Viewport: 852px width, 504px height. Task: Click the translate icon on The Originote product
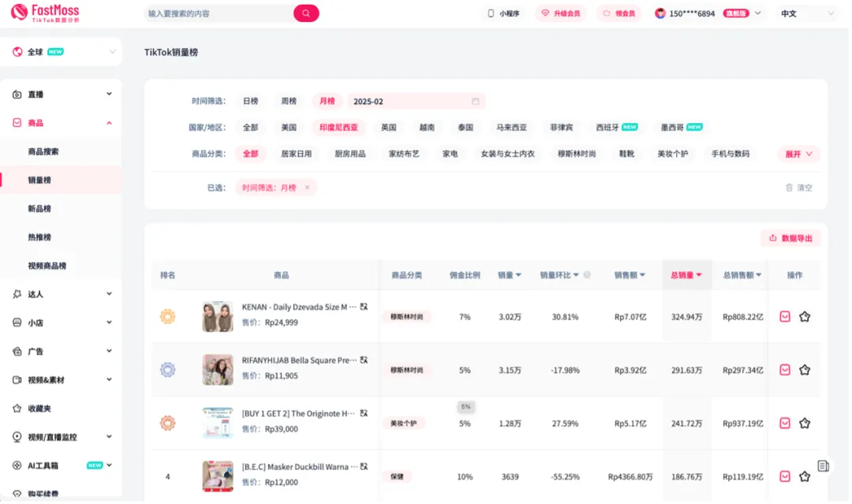(364, 414)
